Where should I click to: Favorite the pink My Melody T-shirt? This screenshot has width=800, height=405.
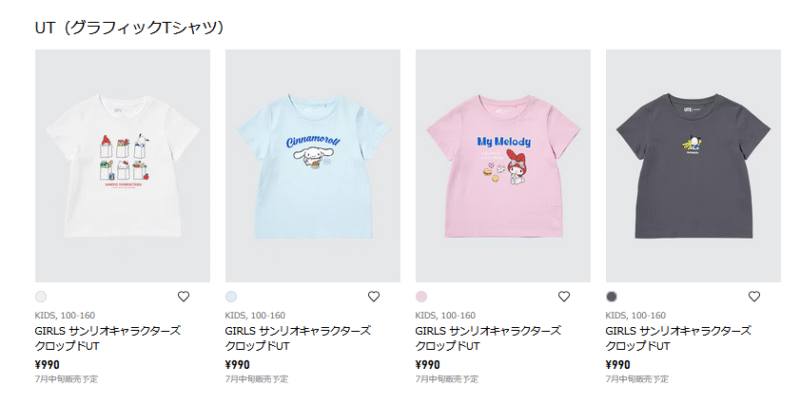point(564,296)
